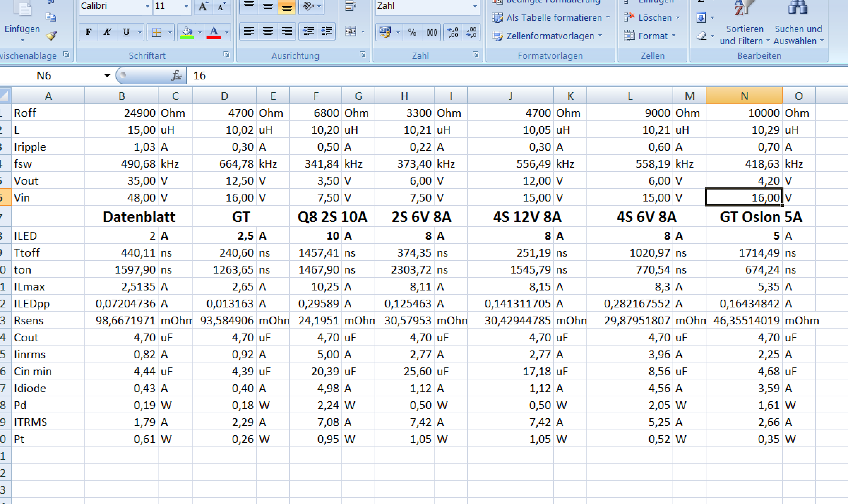
Task: Toggle underline with the U button
Action: [x=126, y=32]
